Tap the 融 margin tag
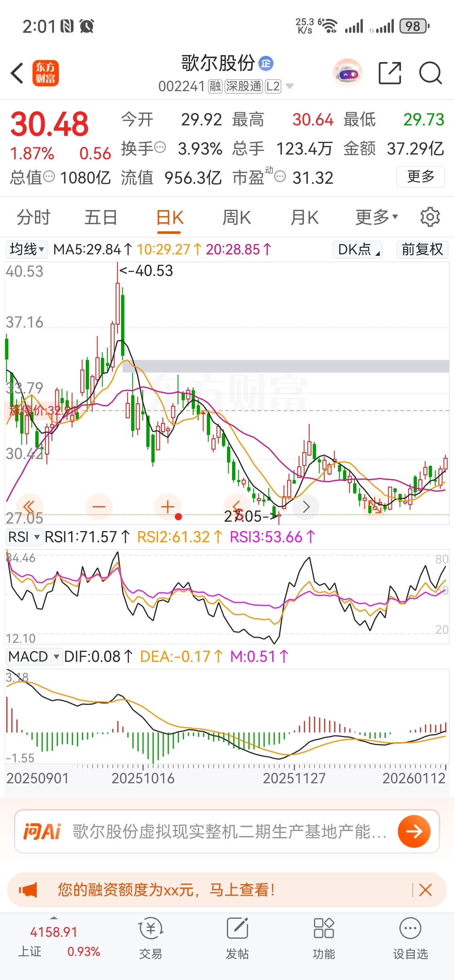 coord(215,86)
